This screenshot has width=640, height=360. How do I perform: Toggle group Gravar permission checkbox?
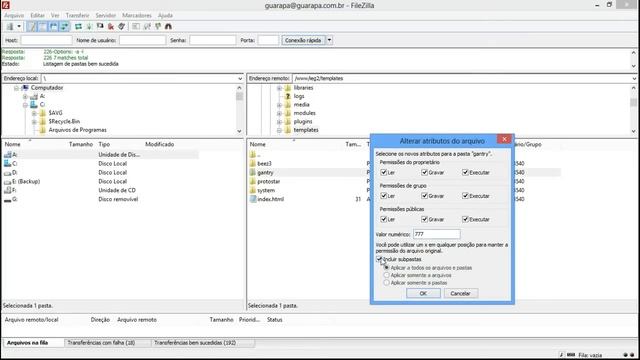tap(424, 196)
